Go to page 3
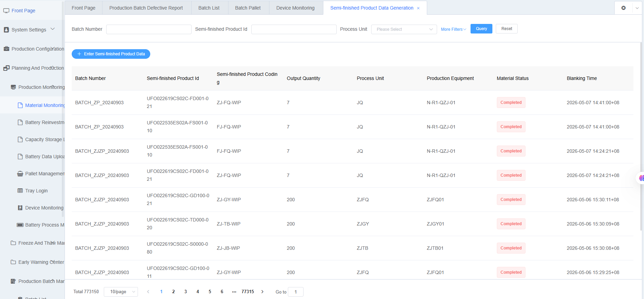 [185, 291]
